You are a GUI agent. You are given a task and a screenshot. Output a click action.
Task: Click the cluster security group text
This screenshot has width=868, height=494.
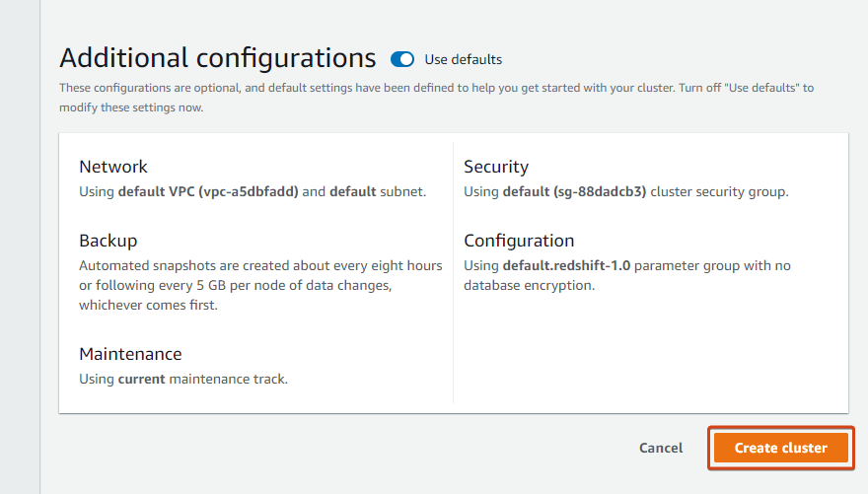[x=717, y=192]
